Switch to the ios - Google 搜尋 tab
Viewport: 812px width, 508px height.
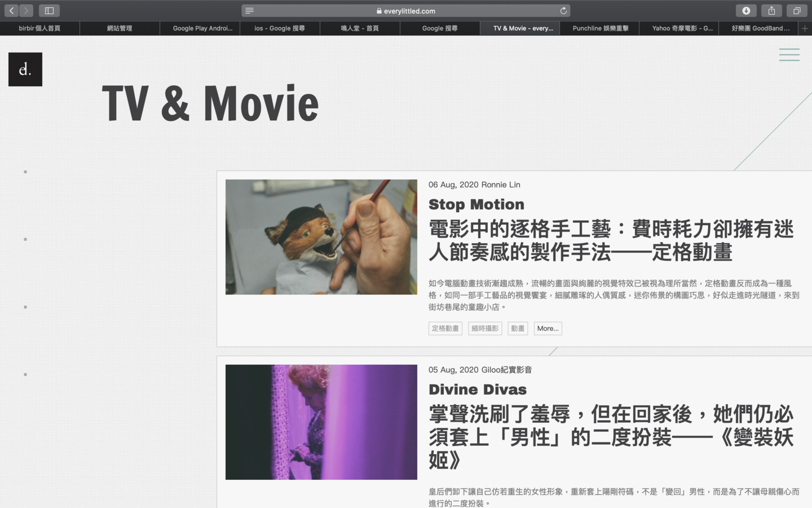[280, 28]
